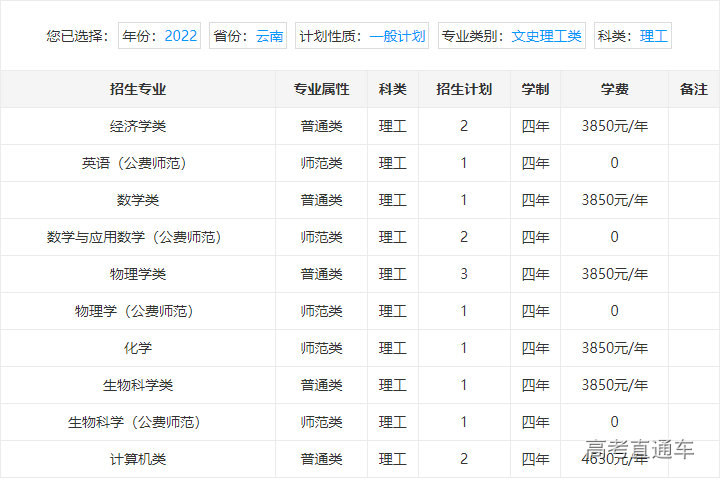This screenshot has width=723, height=489.
Task: Click the 化学 major cell
Action: (138, 348)
